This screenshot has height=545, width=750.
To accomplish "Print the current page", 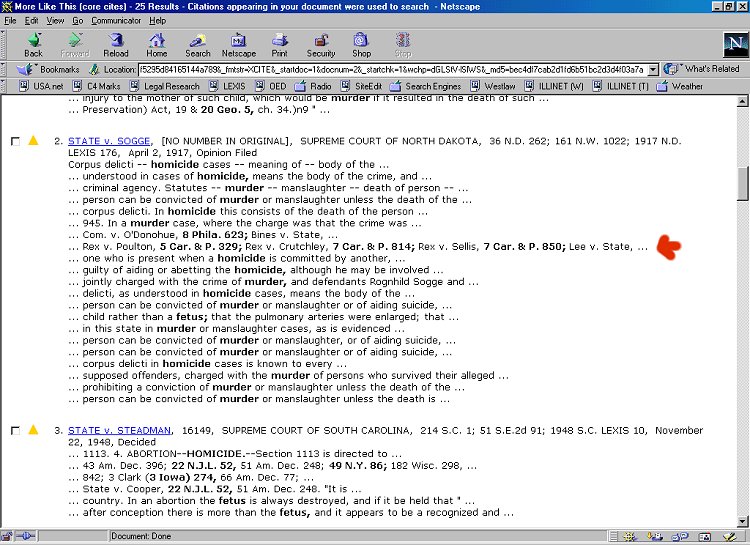I will [x=280, y=45].
